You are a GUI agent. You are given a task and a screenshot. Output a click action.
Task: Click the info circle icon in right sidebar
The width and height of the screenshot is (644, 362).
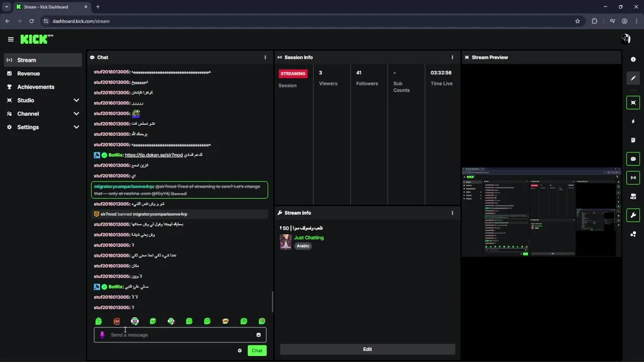pyautogui.click(x=633, y=59)
